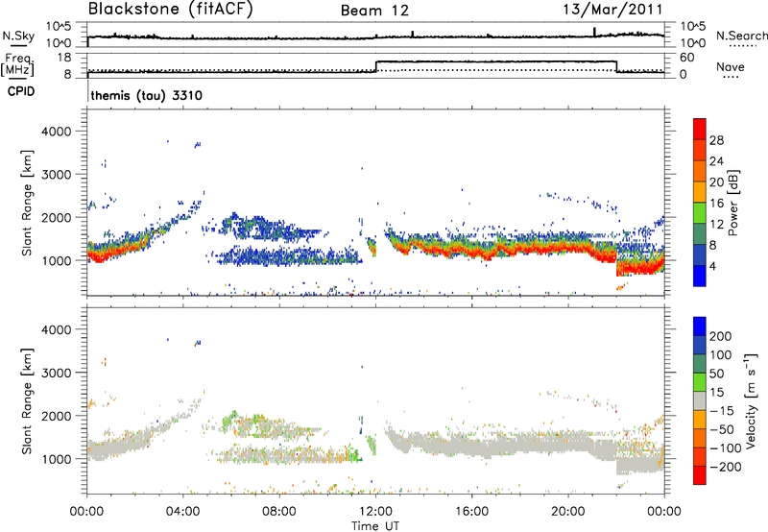Click the 'Nave' legend label
This screenshot has width=768, height=532.
click(x=731, y=66)
